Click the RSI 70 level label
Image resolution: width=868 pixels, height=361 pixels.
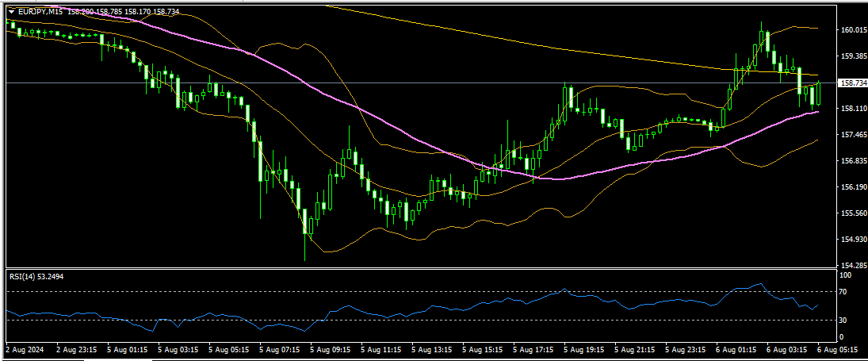843,292
